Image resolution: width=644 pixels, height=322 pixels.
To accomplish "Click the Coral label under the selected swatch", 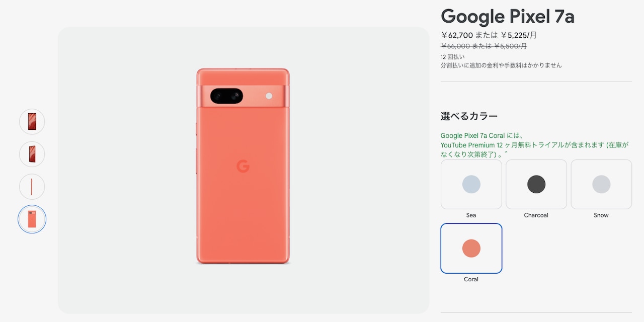I will click(471, 279).
